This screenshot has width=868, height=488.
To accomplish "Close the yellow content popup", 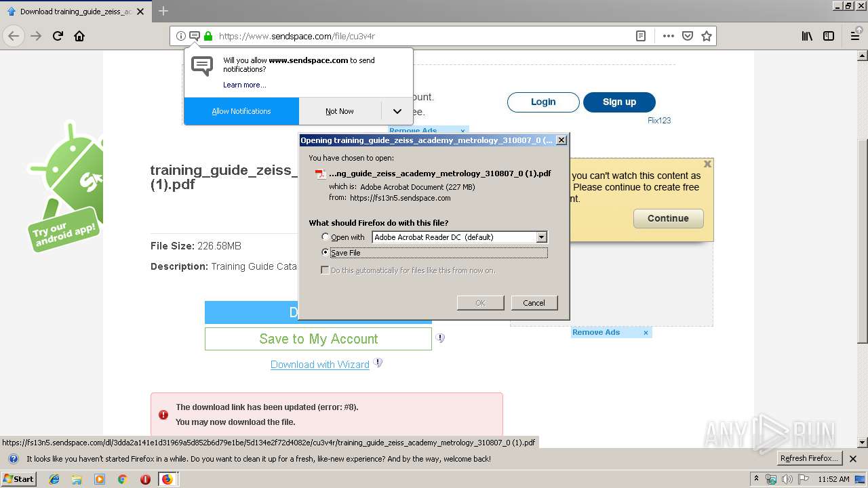I will tap(707, 164).
